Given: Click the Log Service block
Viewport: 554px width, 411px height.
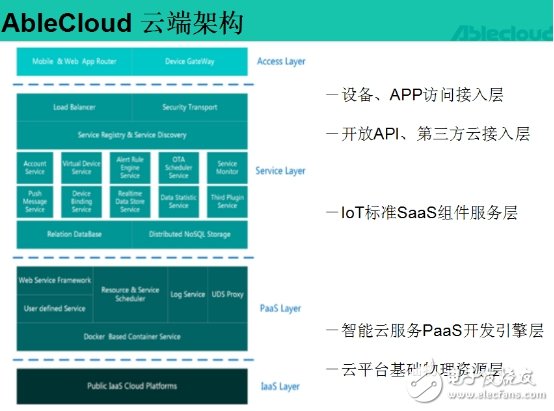Looking at the screenshot, I should [188, 294].
